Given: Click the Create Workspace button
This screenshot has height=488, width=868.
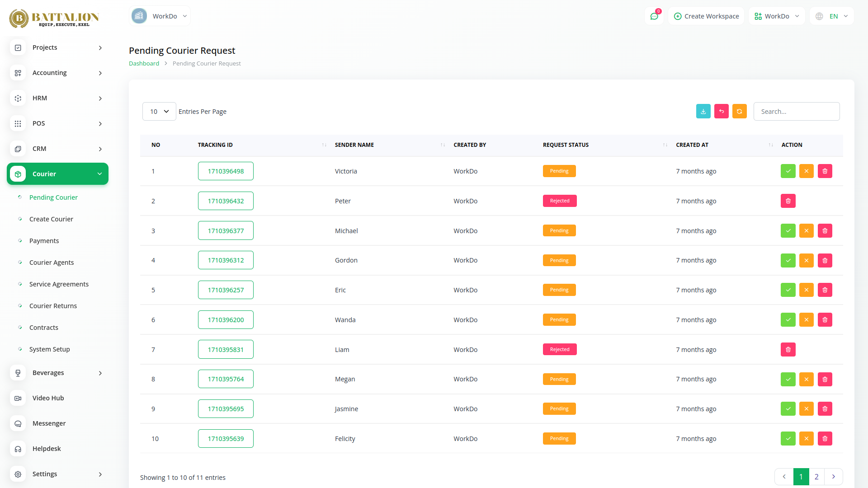Looking at the screenshot, I should click(706, 16).
